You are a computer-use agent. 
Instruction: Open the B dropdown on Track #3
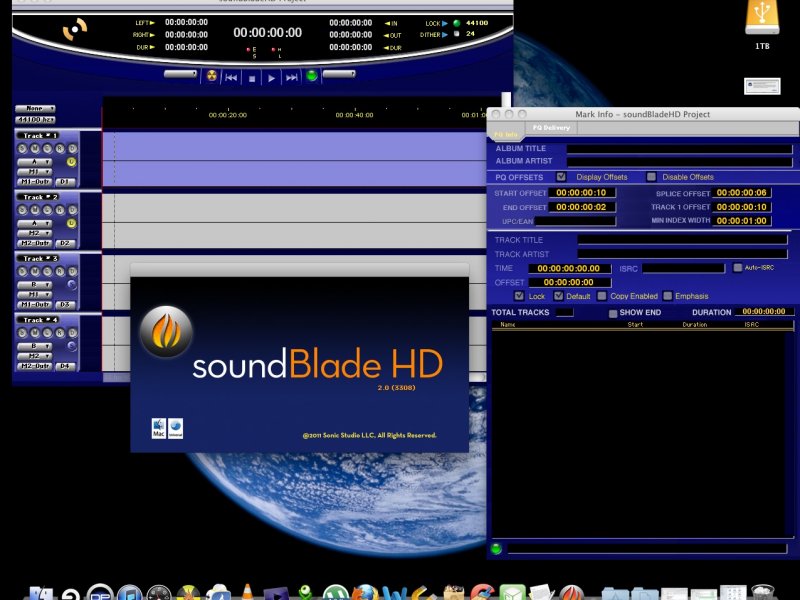click(35, 285)
